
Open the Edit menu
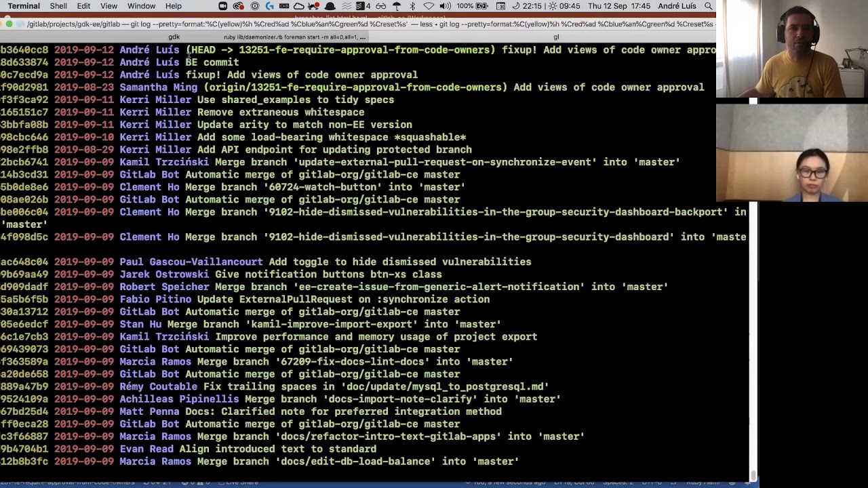tap(83, 6)
